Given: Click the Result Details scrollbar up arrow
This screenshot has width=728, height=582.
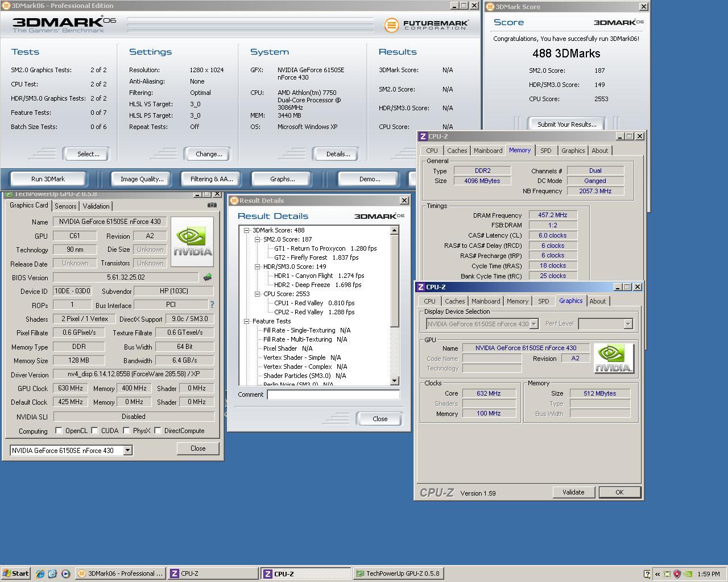Looking at the screenshot, I should pyautogui.click(x=395, y=230).
